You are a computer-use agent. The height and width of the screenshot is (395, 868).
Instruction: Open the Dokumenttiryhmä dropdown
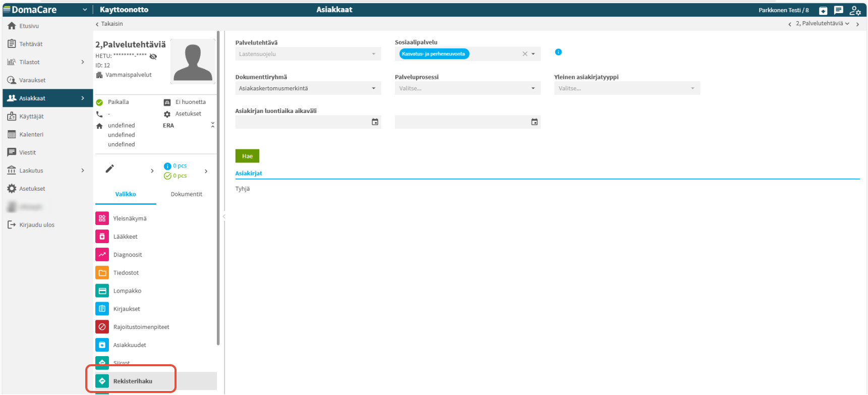point(308,88)
